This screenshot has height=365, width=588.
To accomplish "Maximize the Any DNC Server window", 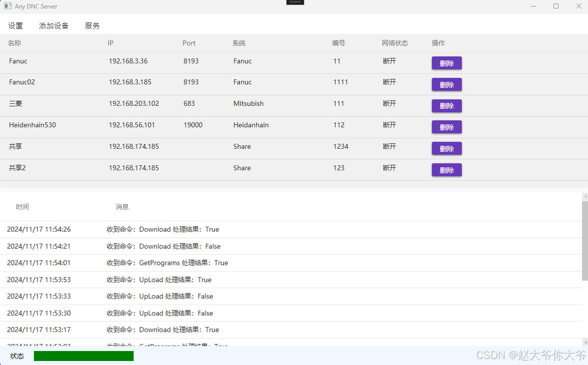I will point(556,6).
